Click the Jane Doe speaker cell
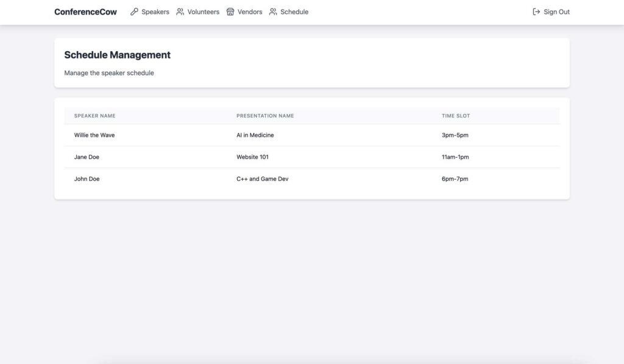 [87, 157]
